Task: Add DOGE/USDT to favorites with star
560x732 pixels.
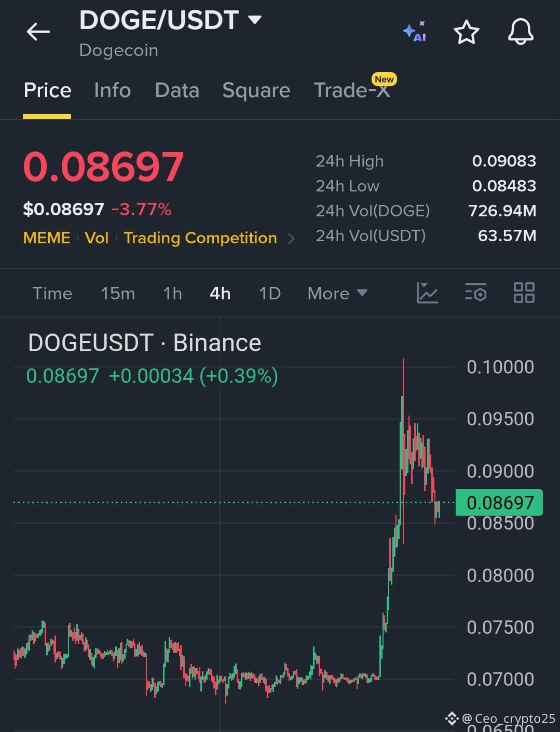Action: [466, 32]
